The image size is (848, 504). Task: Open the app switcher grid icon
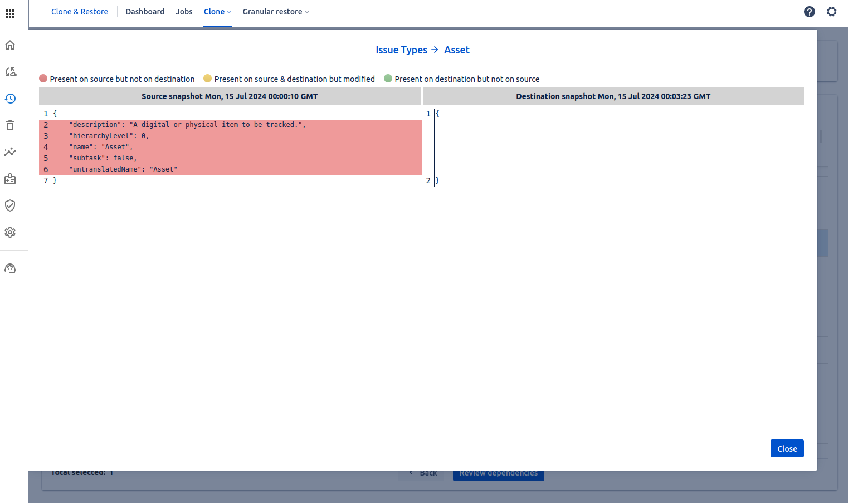tap(10, 13)
